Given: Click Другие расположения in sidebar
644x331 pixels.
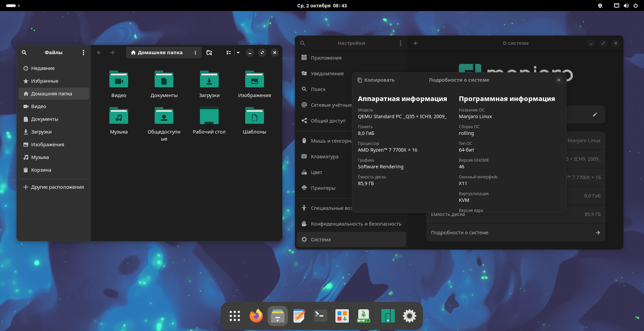Looking at the screenshot, I should (x=57, y=187).
